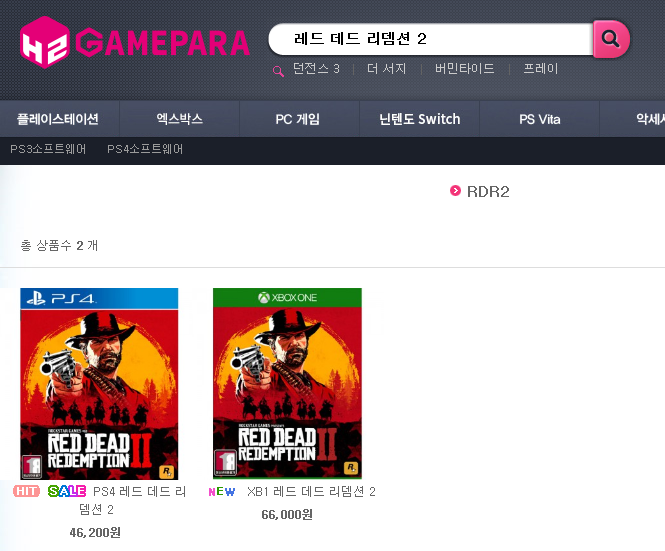Open the PS4 Red Dead Redemption II cover image
The width and height of the screenshot is (665, 551).
[99, 384]
